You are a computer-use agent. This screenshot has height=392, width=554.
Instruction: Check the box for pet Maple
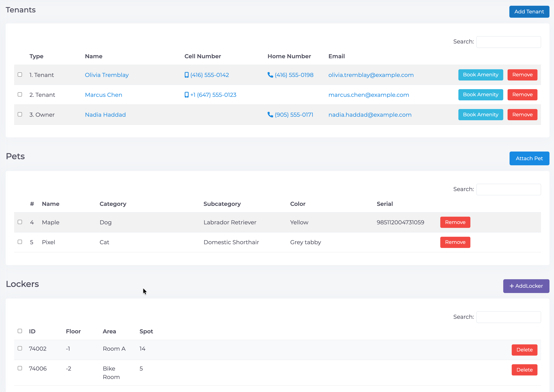tap(20, 222)
